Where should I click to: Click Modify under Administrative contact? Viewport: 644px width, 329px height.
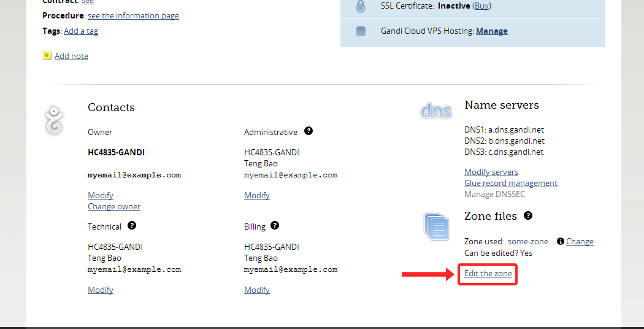(257, 195)
